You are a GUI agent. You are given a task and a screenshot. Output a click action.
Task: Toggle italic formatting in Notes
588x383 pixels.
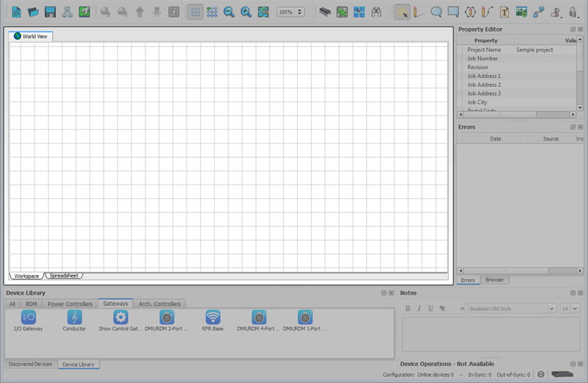coord(419,309)
